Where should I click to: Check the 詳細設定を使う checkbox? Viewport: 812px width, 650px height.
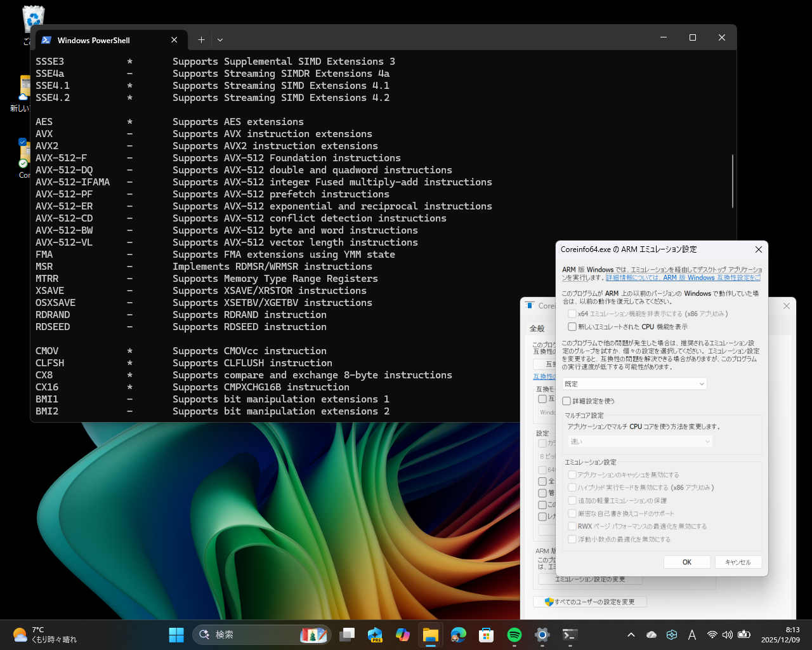tap(566, 401)
